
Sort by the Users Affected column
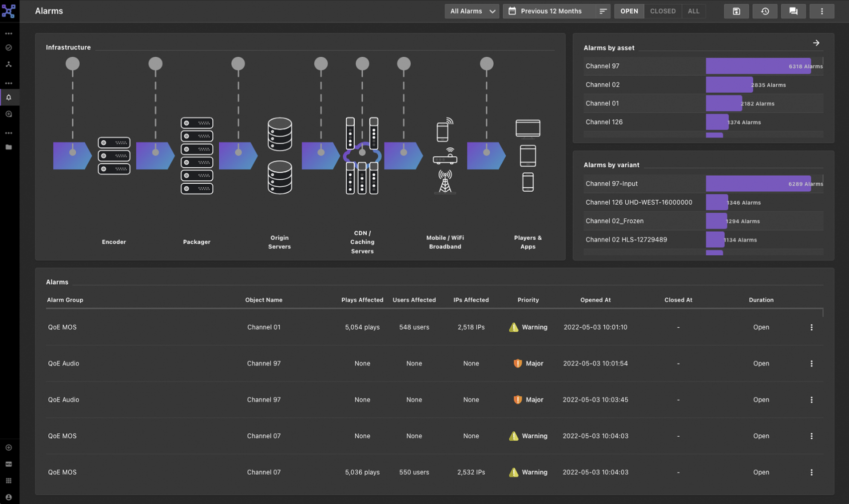414,300
